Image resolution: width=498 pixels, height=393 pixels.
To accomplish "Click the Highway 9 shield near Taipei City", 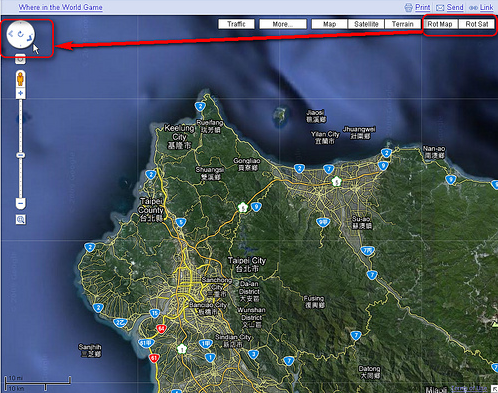I will click(x=256, y=207).
